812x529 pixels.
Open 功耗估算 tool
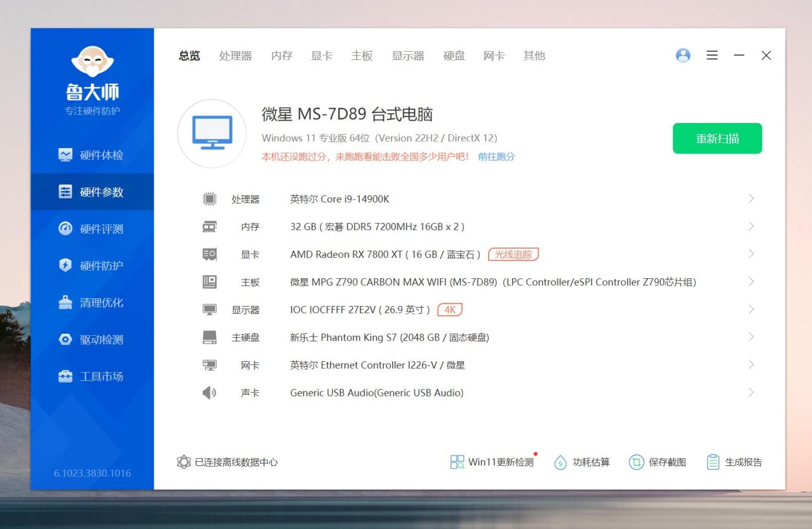coord(582,462)
